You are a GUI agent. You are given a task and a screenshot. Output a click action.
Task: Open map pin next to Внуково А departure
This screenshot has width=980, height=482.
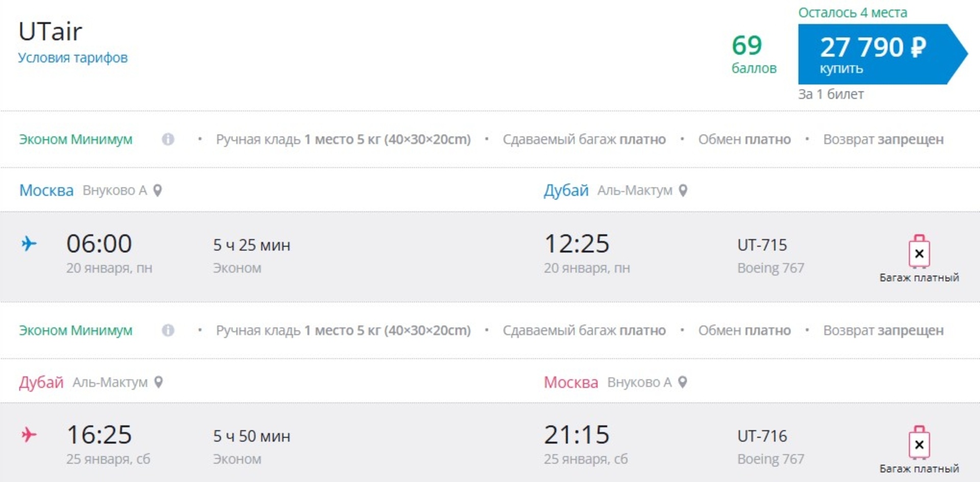coord(158,190)
